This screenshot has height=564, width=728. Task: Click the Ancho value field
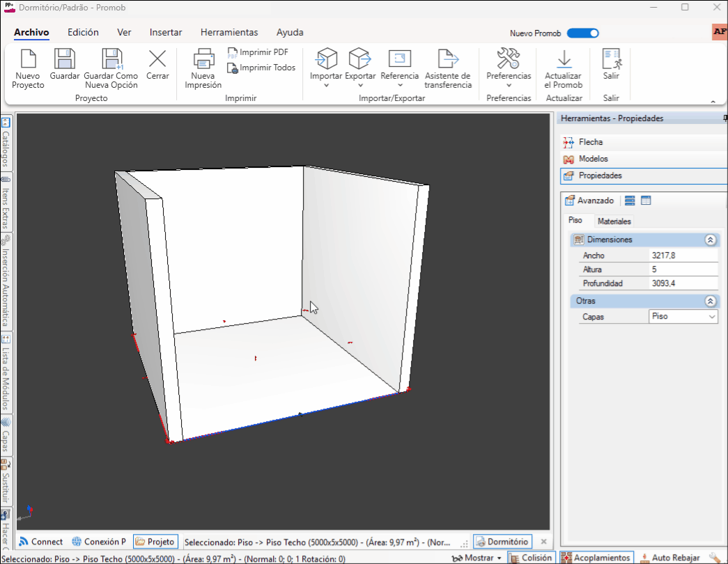(x=682, y=256)
